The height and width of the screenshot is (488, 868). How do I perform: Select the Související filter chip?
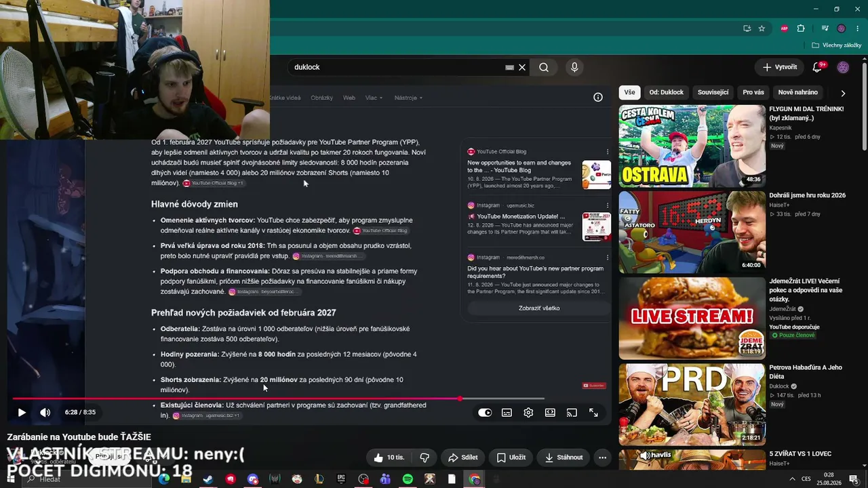713,92
